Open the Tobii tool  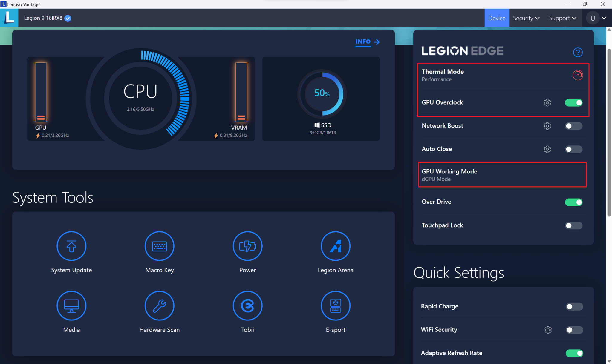(247, 306)
